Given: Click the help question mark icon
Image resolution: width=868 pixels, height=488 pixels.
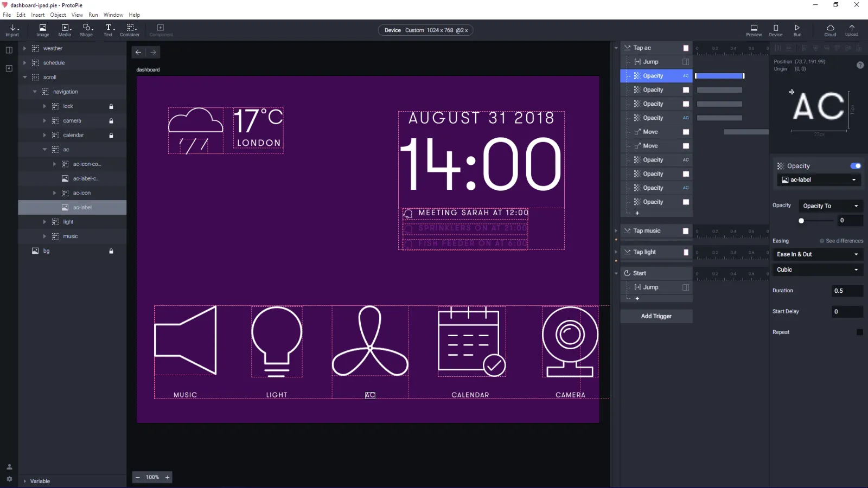Looking at the screenshot, I should point(860,65).
